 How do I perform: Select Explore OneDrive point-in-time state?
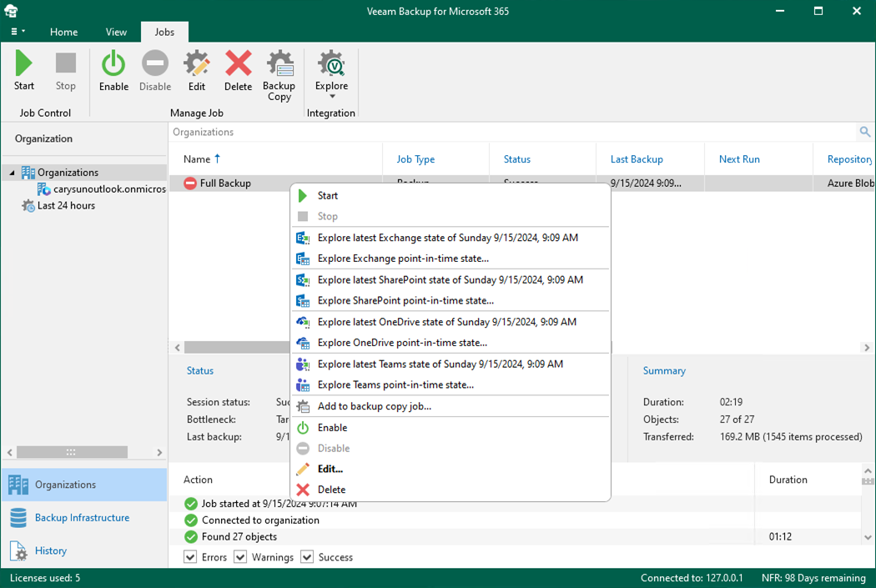(451, 342)
